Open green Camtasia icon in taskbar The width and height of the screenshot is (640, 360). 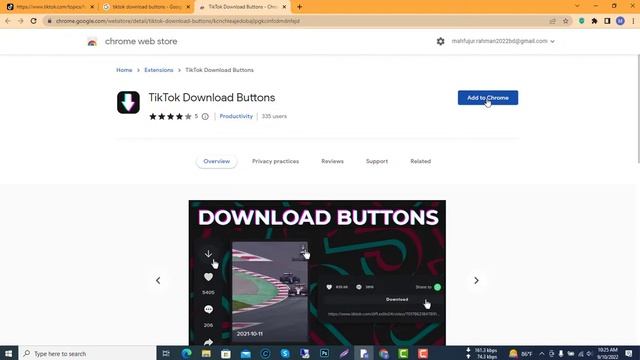pyautogui.click(x=403, y=353)
